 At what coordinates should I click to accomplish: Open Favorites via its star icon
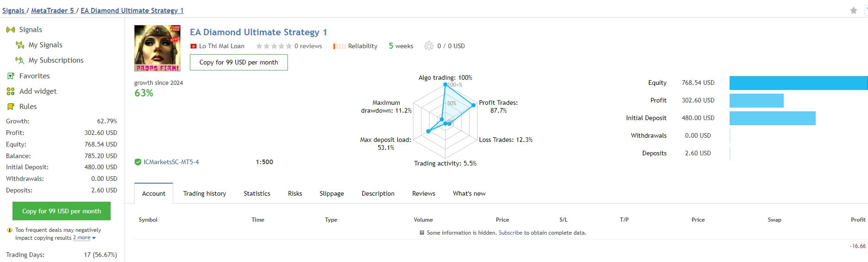coord(11,76)
